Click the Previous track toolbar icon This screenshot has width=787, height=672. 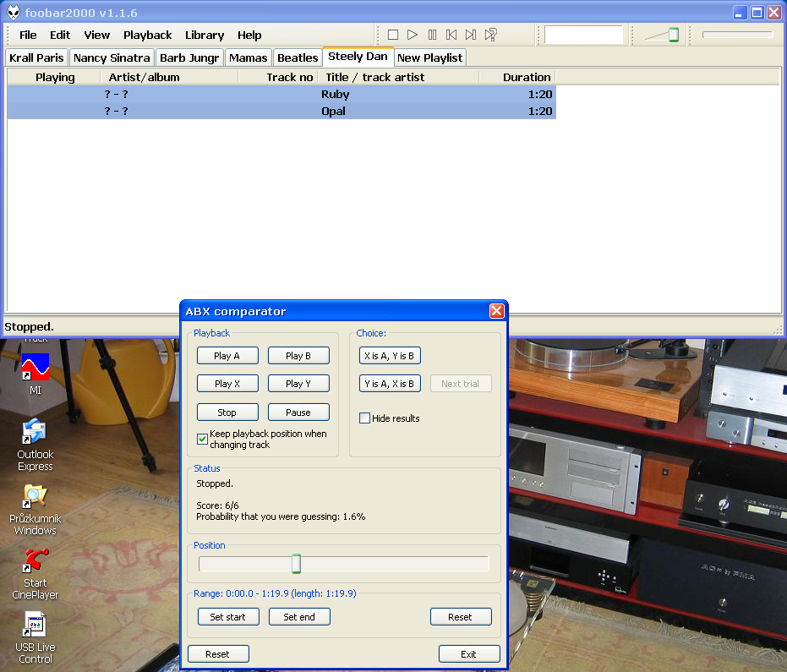point(451,35)
